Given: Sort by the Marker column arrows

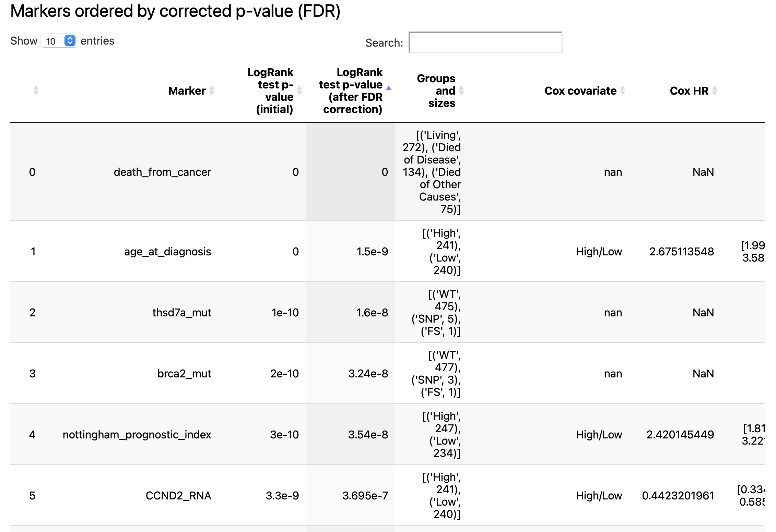Looking at the screenshot, I should point(212,91).
